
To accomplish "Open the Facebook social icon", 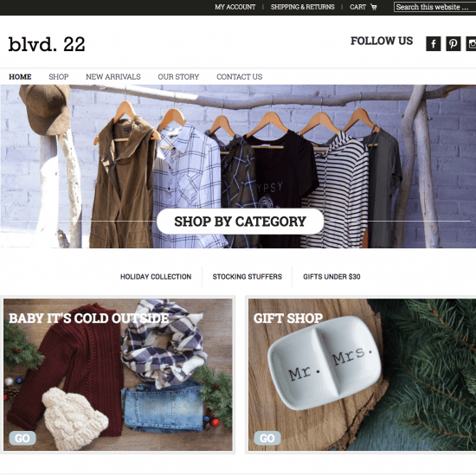I will point(434,44).
